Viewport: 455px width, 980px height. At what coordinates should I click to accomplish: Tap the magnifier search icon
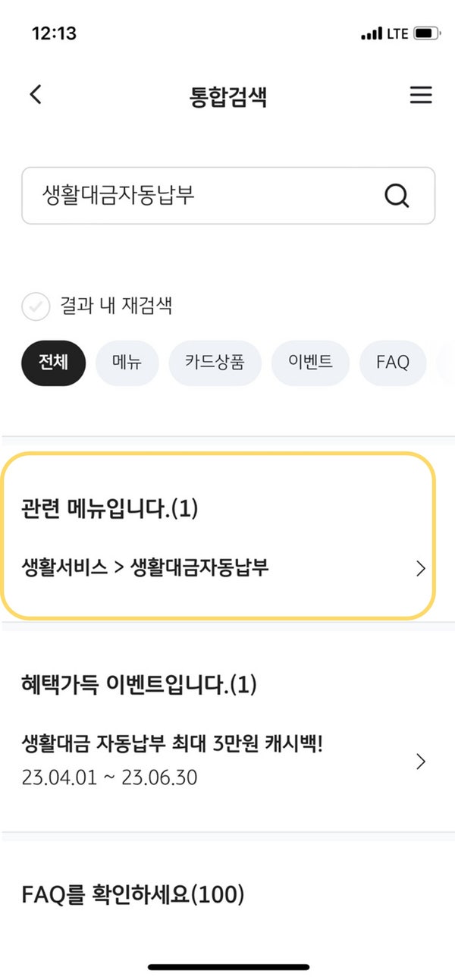(x=396, y=196)
